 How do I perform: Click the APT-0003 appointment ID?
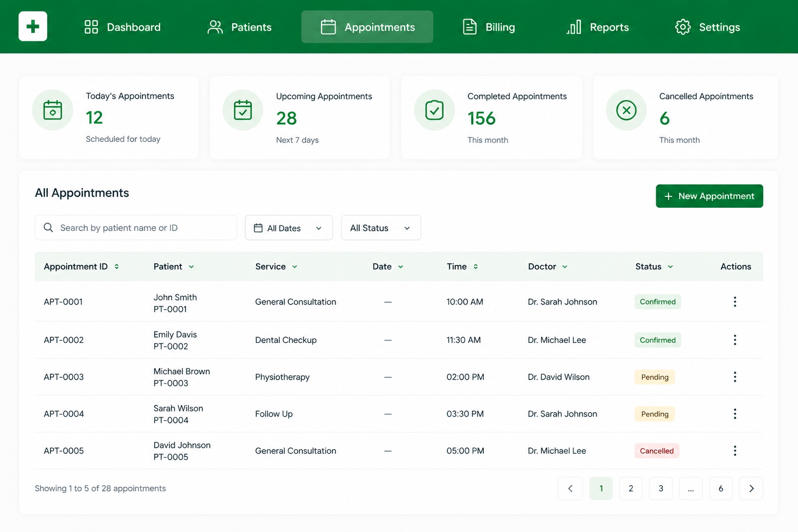[64, 377]
